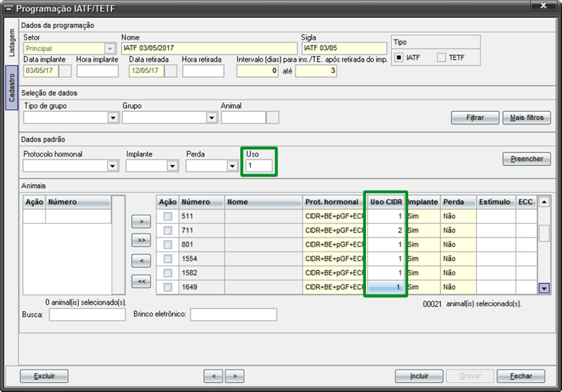562x392 pixels.
Task: Open calendar picker beside Data implante
Action: point(65,70)
